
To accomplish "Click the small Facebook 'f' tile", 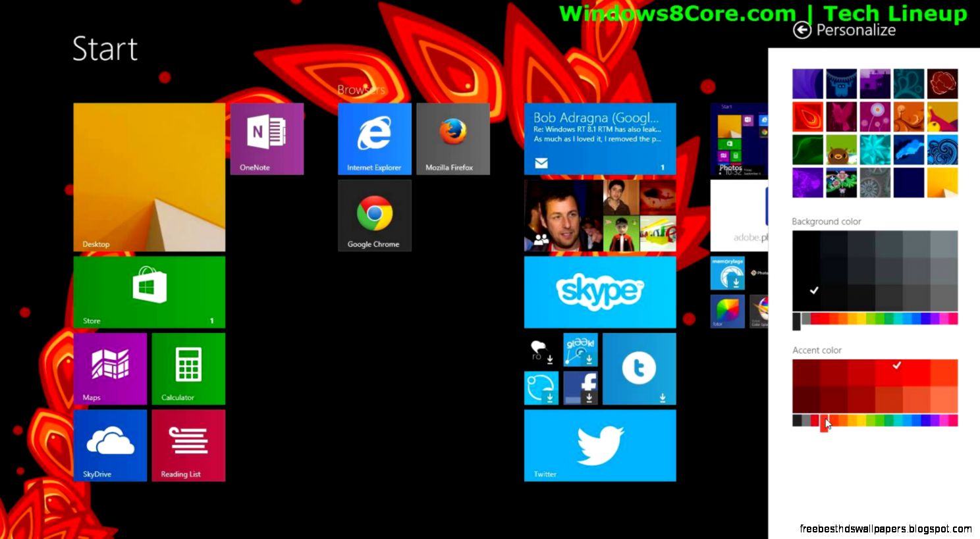I will pyautogui.click(x=581, y=388).
